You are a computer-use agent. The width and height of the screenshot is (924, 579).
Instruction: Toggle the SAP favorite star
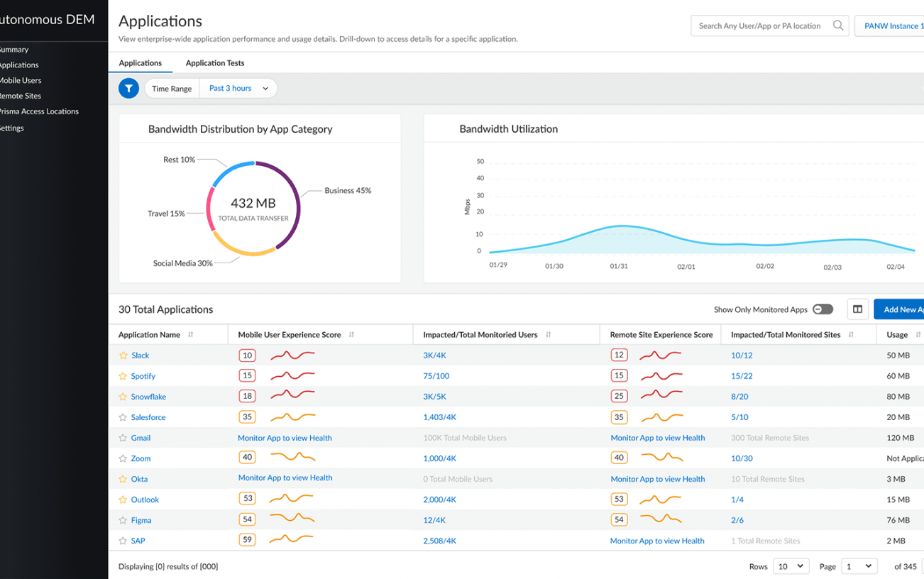[x=121, y=540]
